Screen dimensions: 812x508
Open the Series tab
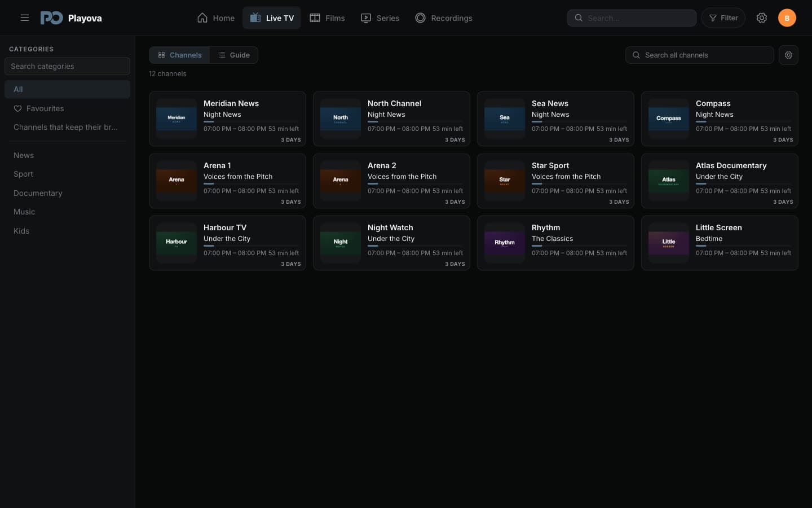(380, 18)
